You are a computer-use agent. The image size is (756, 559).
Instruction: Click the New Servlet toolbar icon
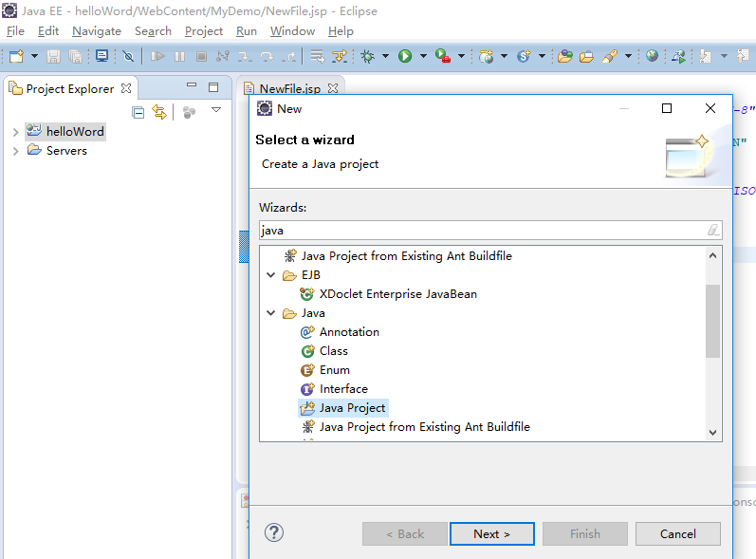pyautogui.click(x=524, y=56)
